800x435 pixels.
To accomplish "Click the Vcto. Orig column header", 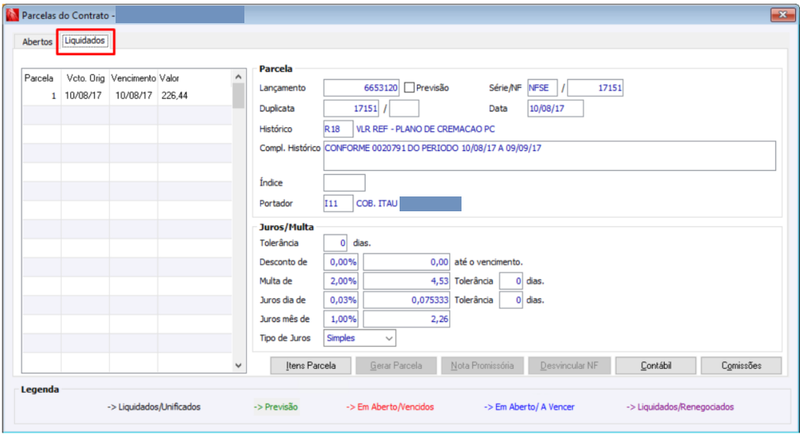I will coord(85,78).
